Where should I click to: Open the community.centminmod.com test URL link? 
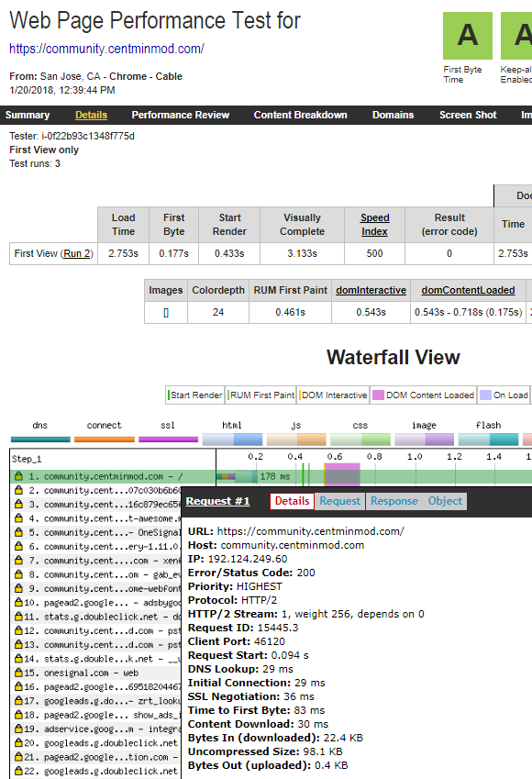(x=106, y=49)
